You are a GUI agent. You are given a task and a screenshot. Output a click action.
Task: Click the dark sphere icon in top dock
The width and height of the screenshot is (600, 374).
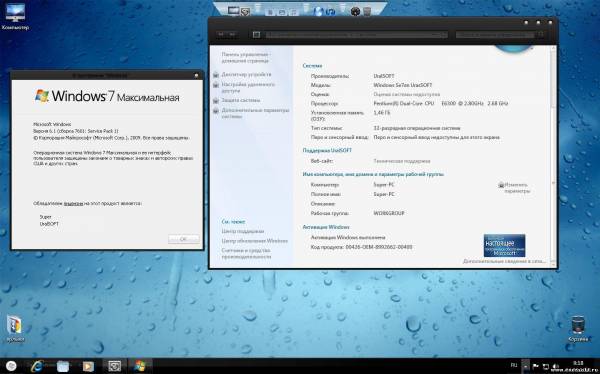(x=355, y=11)
